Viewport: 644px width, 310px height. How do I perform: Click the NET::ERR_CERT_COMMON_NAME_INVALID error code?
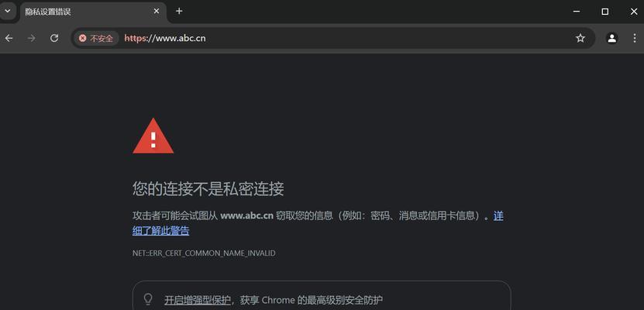pyautogui.click(x=204, y=253)
